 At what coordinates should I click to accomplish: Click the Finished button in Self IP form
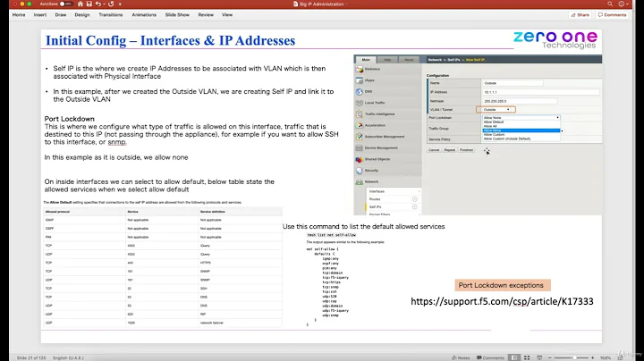[466, 150]
